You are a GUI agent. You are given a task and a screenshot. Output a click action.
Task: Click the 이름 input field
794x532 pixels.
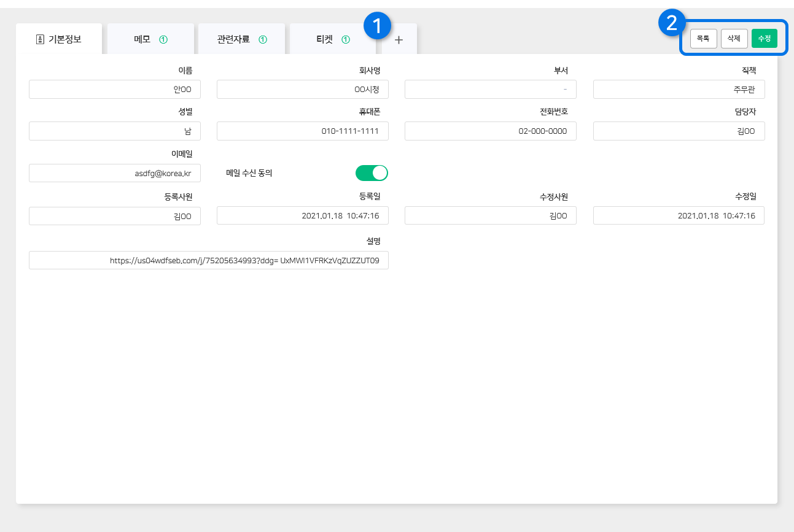click(115, 90)
